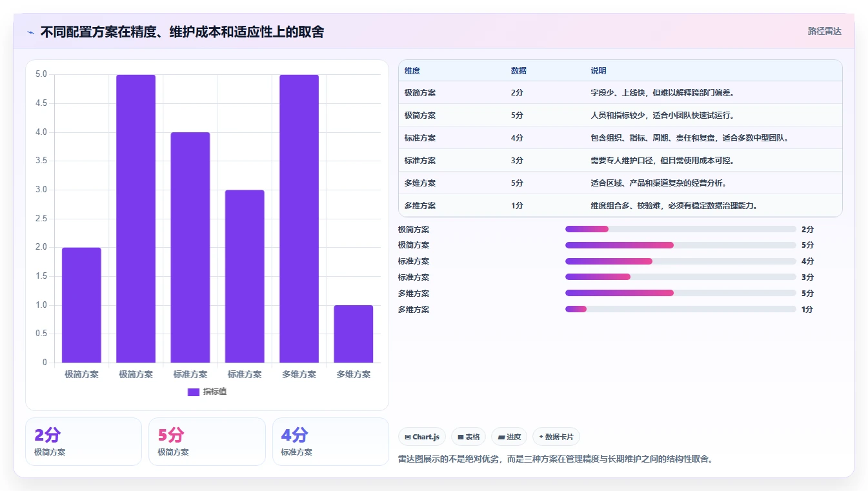Click the 标准方案 3分 progress bar
Viewport: 868px width, 491px height.
tap(681, 277)
